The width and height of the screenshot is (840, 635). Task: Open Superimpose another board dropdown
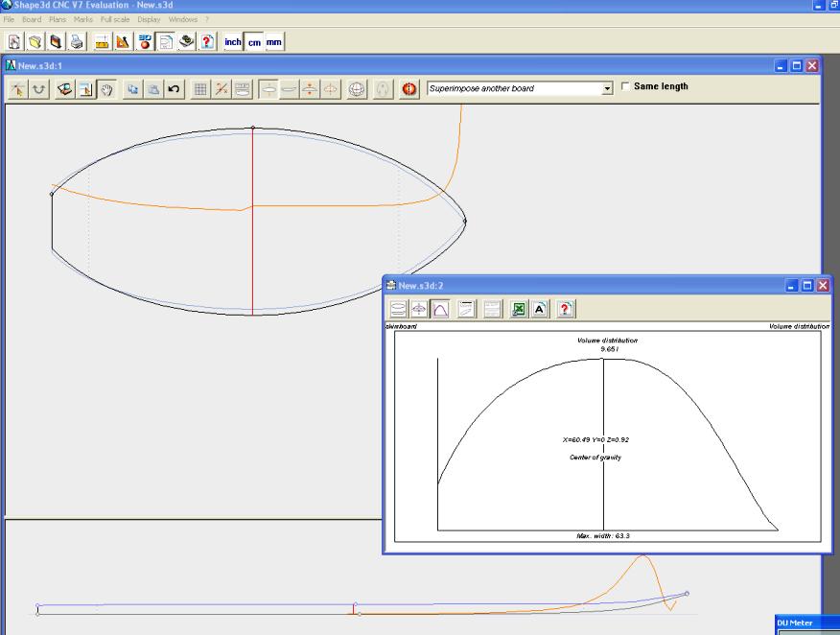(x=606, y=88)
